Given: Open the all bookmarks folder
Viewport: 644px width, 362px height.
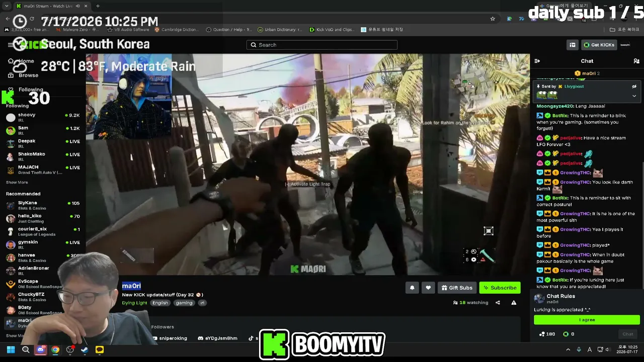Looking at the screenshot, I should (625, 30).
